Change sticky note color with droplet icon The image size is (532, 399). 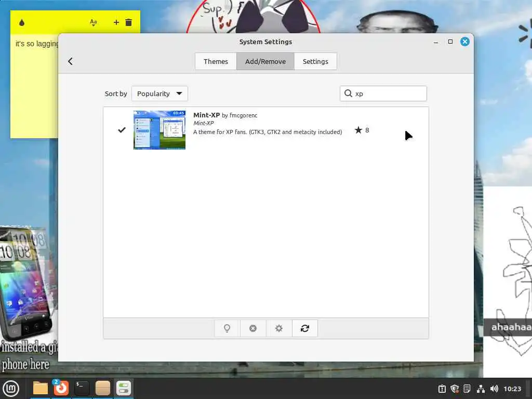(x=22, y=23)
